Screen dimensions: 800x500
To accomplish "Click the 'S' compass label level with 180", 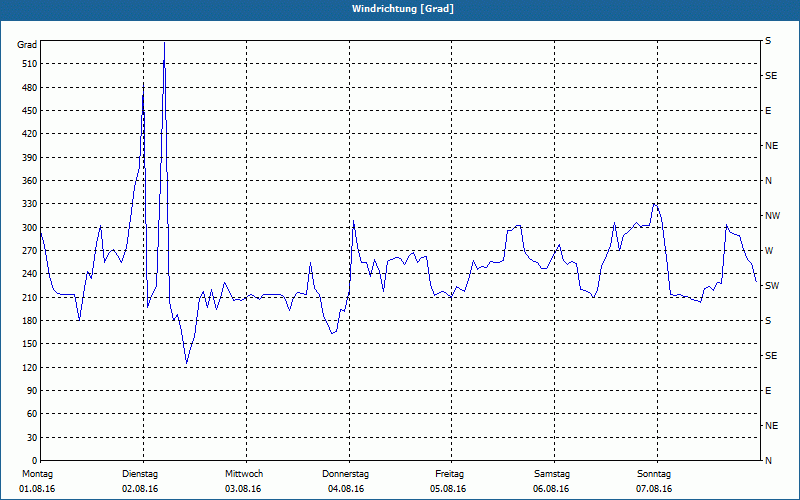I will (768, 321).
